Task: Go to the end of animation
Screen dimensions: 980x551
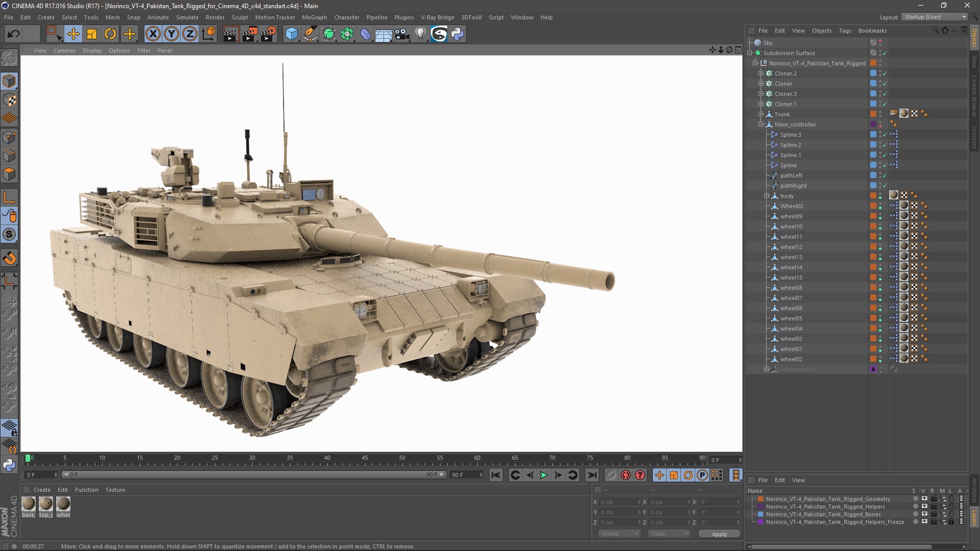Action: tap(592, 475)
